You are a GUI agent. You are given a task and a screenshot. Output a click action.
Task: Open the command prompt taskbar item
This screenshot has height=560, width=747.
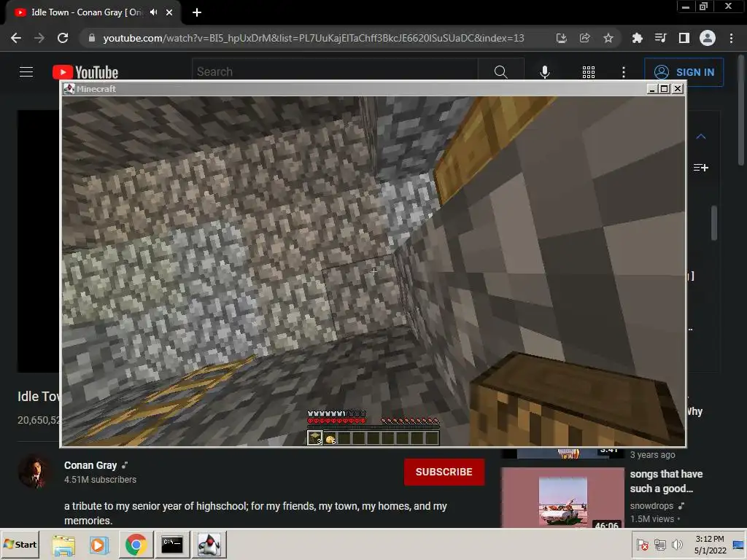pos(172,545)
